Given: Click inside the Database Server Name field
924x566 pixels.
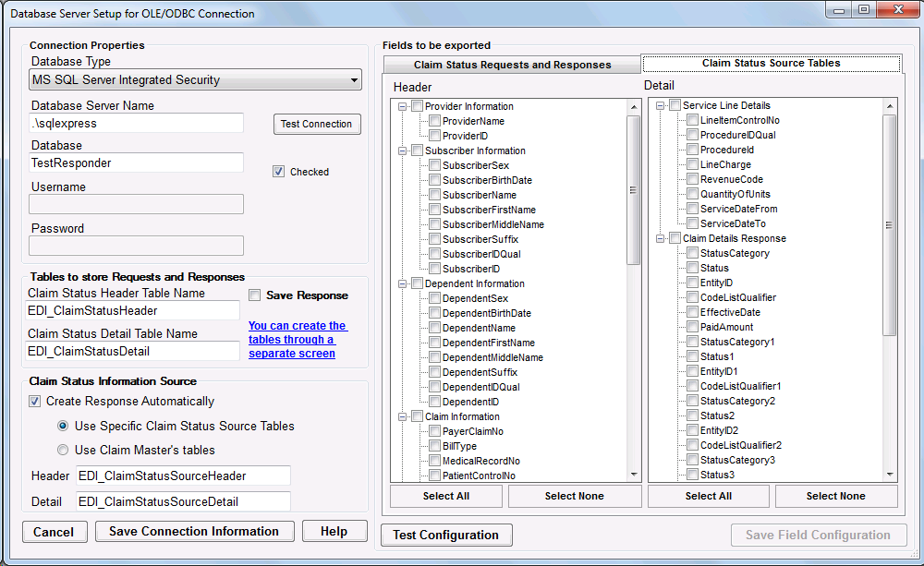Looking at the screenshot, I should (137, 123).
